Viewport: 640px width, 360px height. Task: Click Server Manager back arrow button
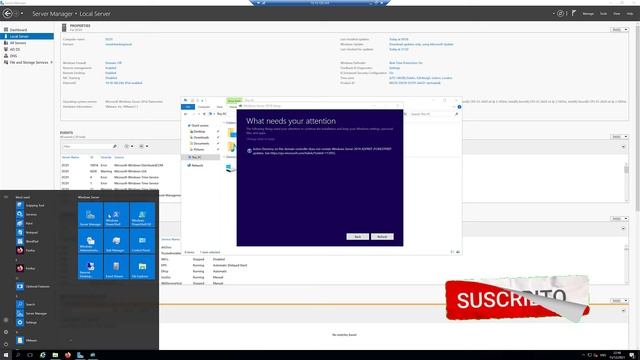tap(7, 13)
